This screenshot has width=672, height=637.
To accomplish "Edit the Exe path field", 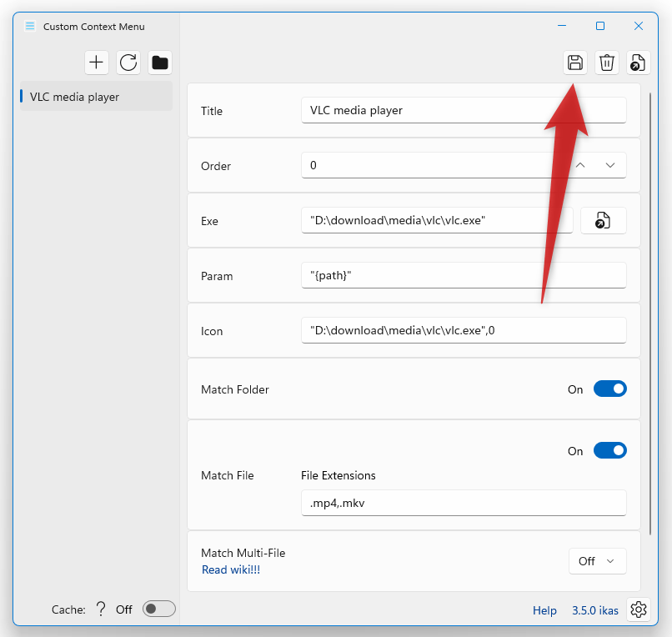I will 437,220.
